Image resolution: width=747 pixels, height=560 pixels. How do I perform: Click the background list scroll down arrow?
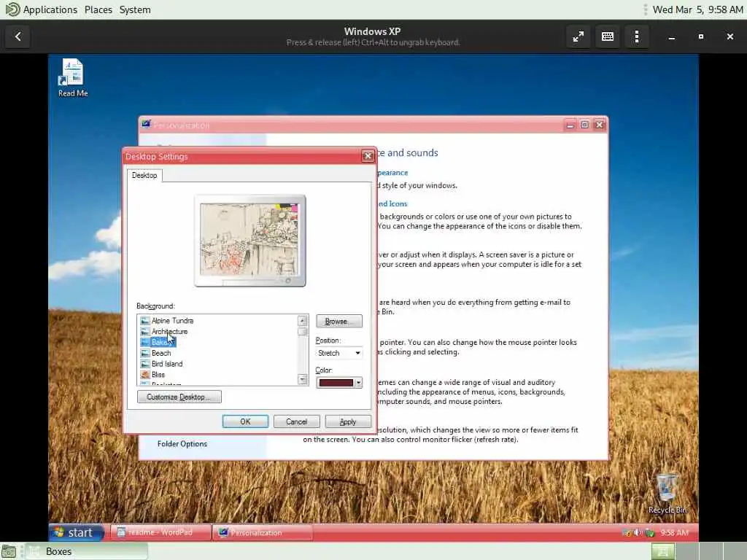click(303, 379)
